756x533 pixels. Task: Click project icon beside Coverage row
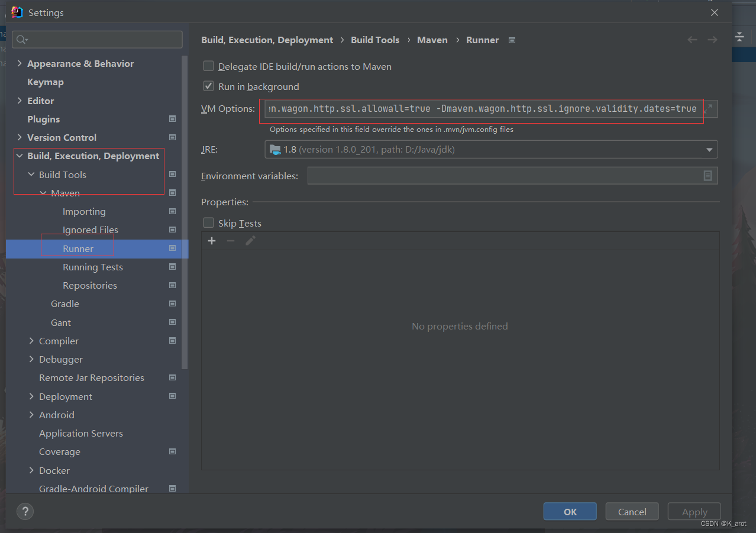[x=173, y=451]
